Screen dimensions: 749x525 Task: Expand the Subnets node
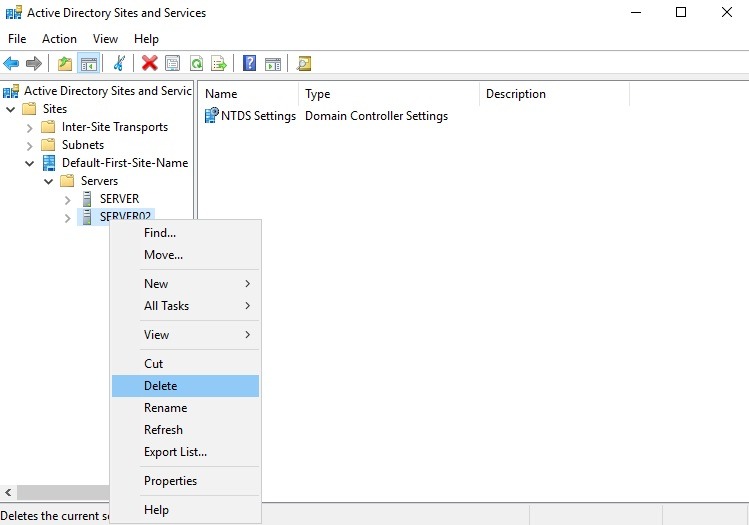[x=30, y=146]
